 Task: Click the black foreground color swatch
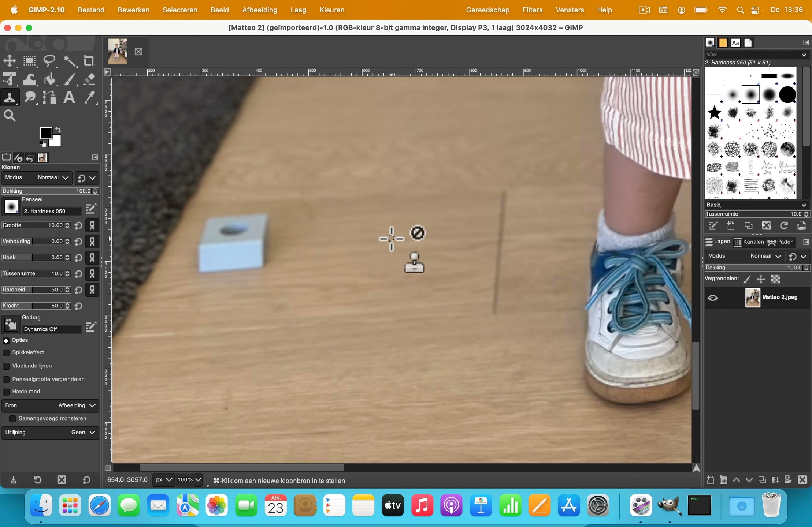pos(46,133)
